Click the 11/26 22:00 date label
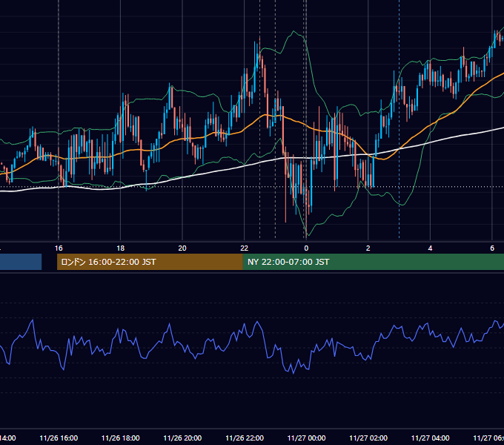This screenshot has height=445, width=504. coord(245,438)
